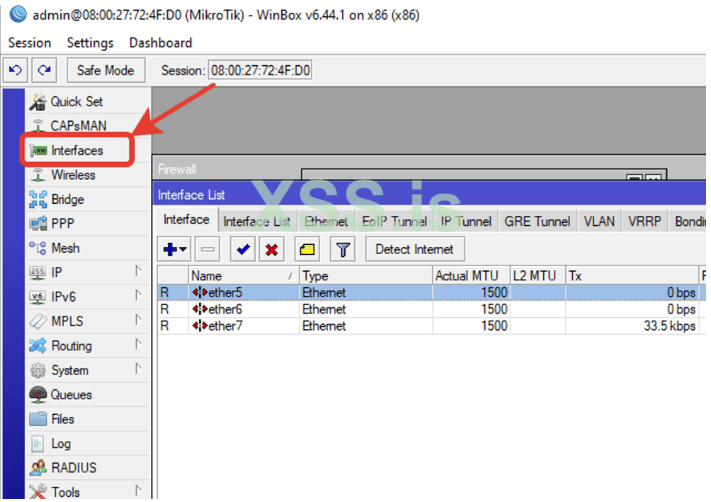Switch to the GRE Tunnel tab
Viewport: 711px width, 502px height.
537,221
